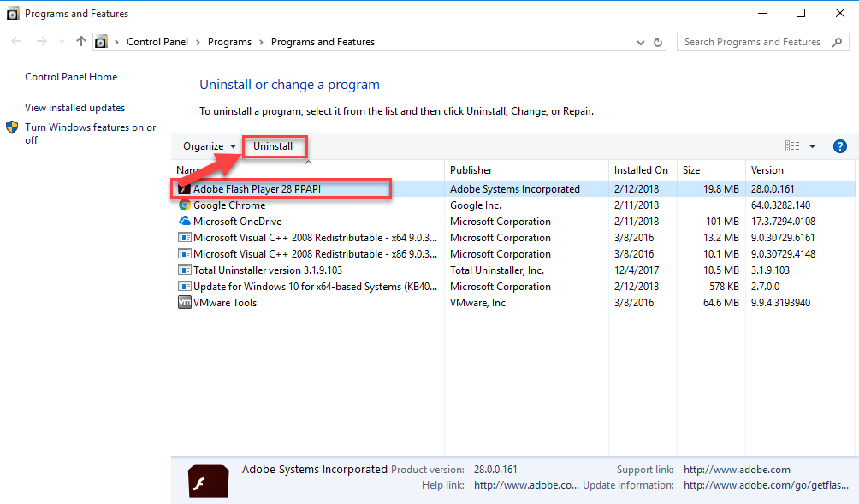Select Visual C++ 2008 Redistributable x86 entry
This screenshot has width=859, height=504.
coord(512,254)
